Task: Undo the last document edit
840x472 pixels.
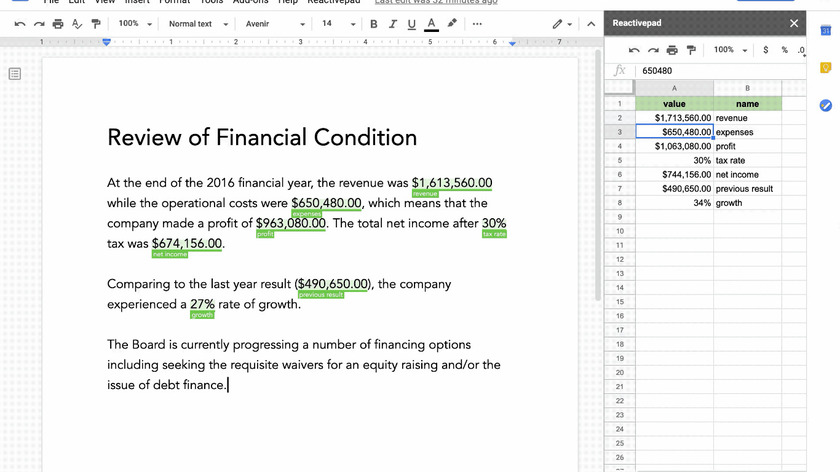Action: [x=20, y=24]
